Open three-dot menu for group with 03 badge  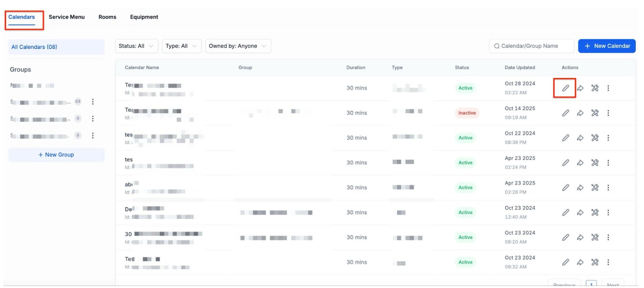pos(93,102)
